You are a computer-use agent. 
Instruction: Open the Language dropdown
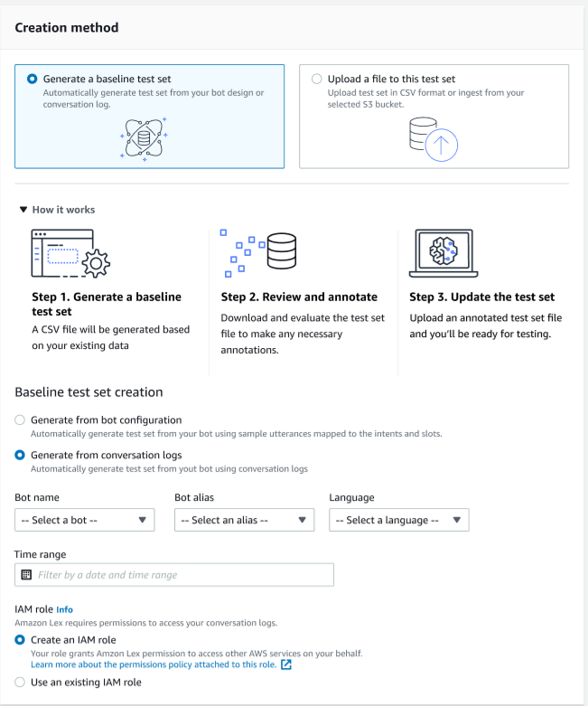pos(398,520)
